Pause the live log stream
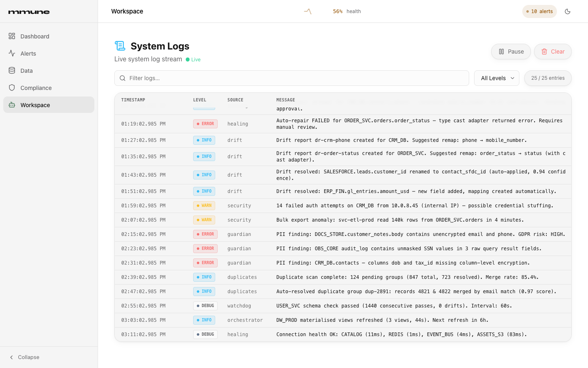The height and width of the screenshot is (368, 588). [511, 52]
